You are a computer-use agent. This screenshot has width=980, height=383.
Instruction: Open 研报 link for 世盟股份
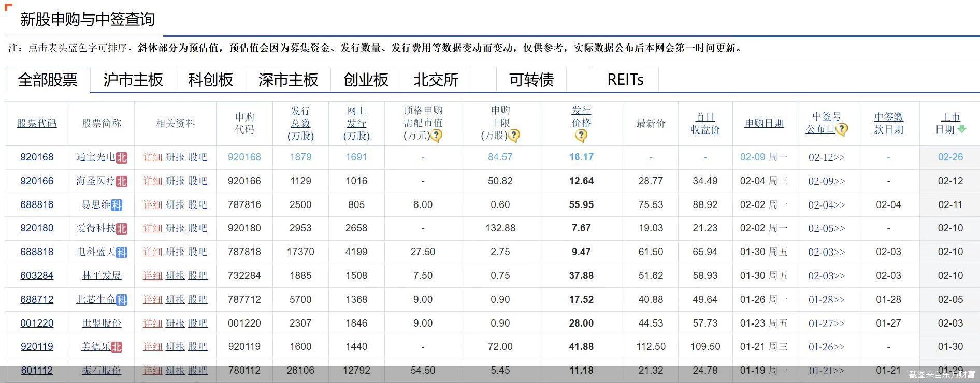pyautogui.click(x=175, y=323)
